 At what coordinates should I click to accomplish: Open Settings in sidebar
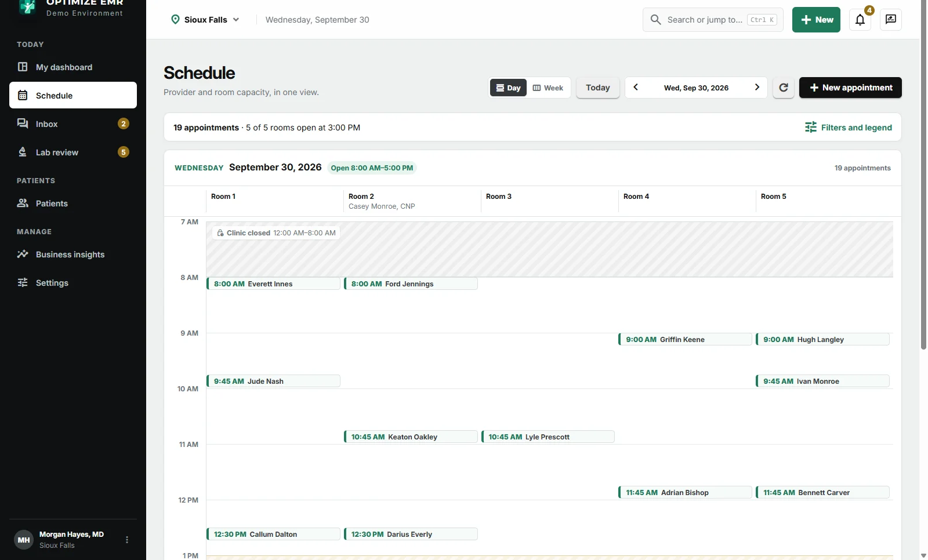[x=73, y=282]
